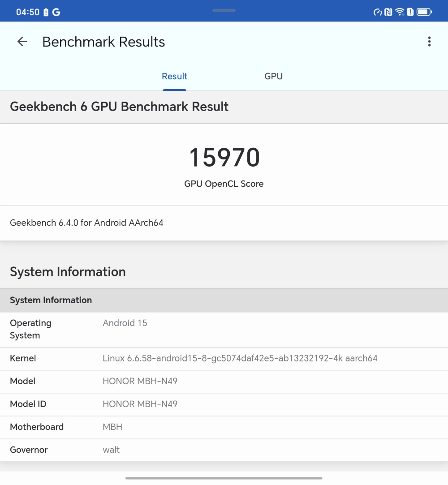Tap battery alert icon beside the clock
The image size is (448, 485).
pos(46,12)
